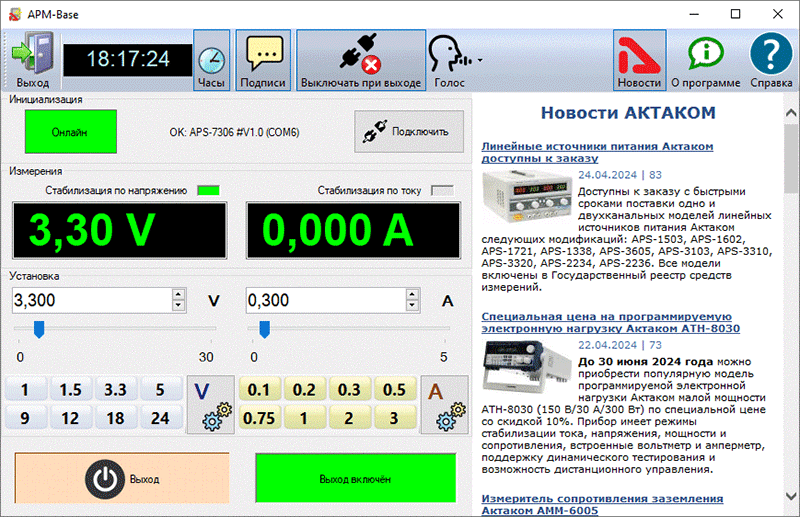Maximize the APM-Base window
The image size is (800, 517).
735,14
